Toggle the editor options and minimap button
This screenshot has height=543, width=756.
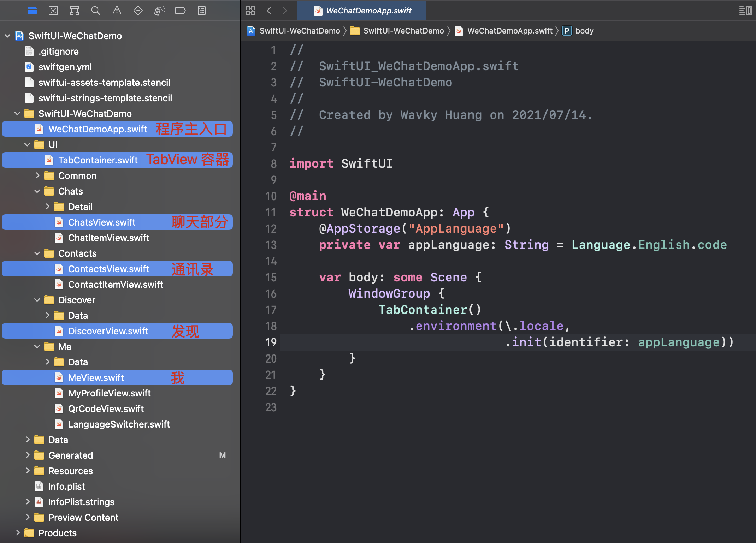pyautogui.click(x=745, y=11)
